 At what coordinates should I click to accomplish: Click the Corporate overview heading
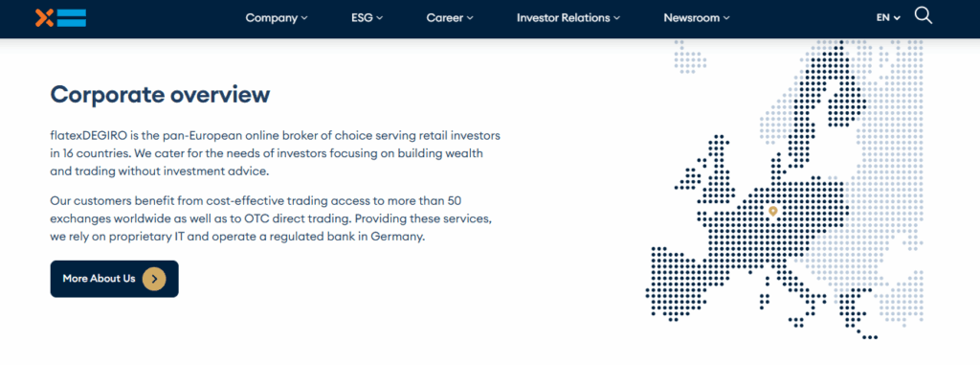tap(160, 95)
